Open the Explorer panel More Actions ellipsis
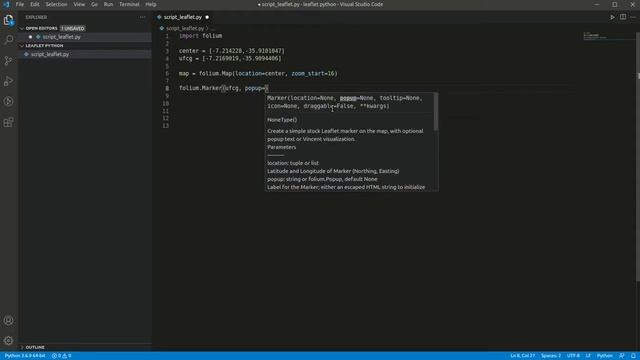 click(x=142, y=17)
